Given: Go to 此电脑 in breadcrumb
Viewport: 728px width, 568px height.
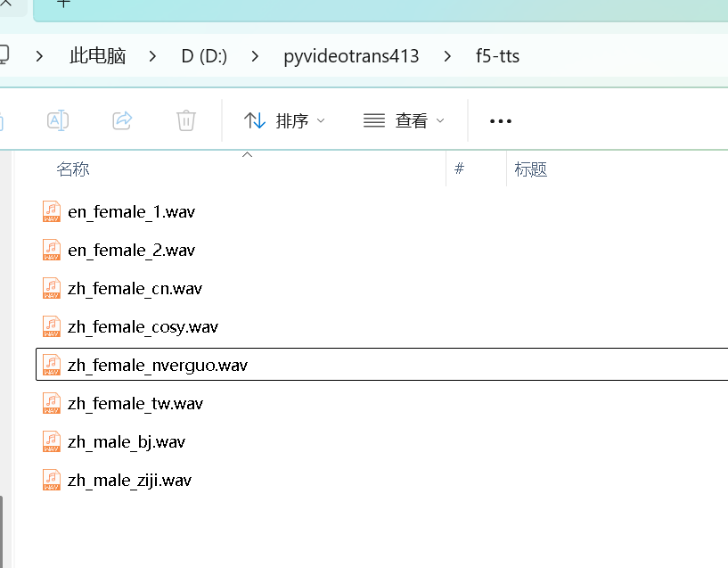Looking at the screenshot, I should (x=97, y=56).
